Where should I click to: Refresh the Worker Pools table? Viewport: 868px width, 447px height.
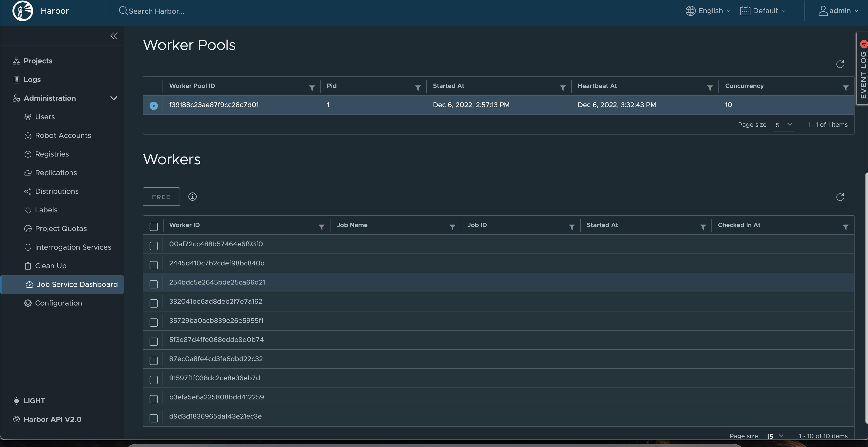pyautogui.click(x=840, y=64)
